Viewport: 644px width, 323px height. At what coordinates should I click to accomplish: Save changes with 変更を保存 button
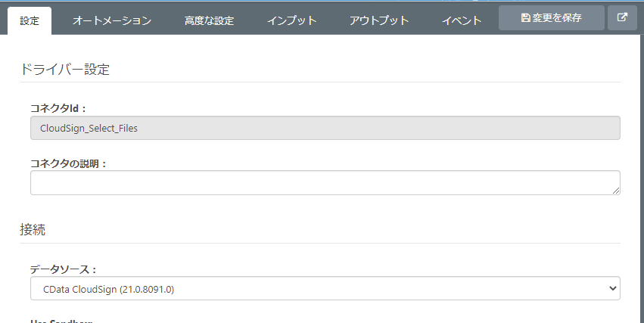(x=552, y=18)
